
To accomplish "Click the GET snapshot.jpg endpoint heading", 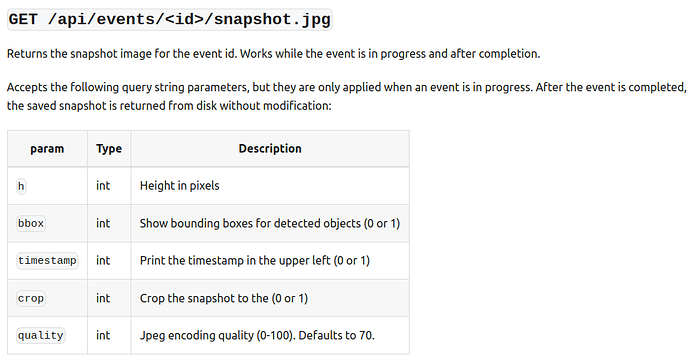I will point(169,20).
